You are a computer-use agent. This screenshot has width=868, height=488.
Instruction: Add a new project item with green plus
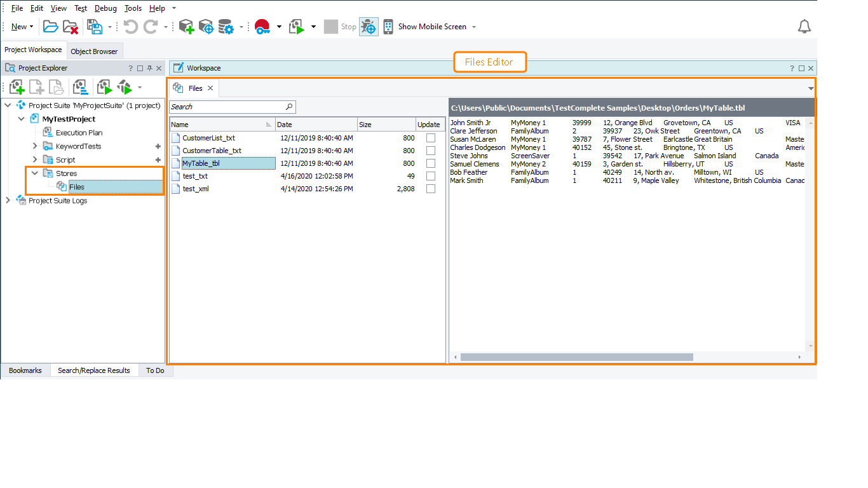click(x=186, y=26)
